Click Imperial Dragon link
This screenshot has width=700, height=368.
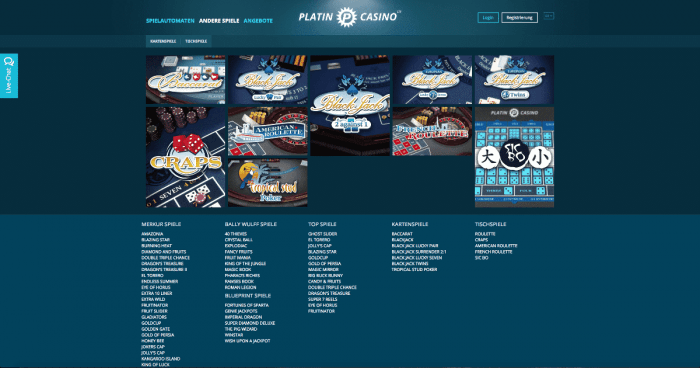coord(243,317)
